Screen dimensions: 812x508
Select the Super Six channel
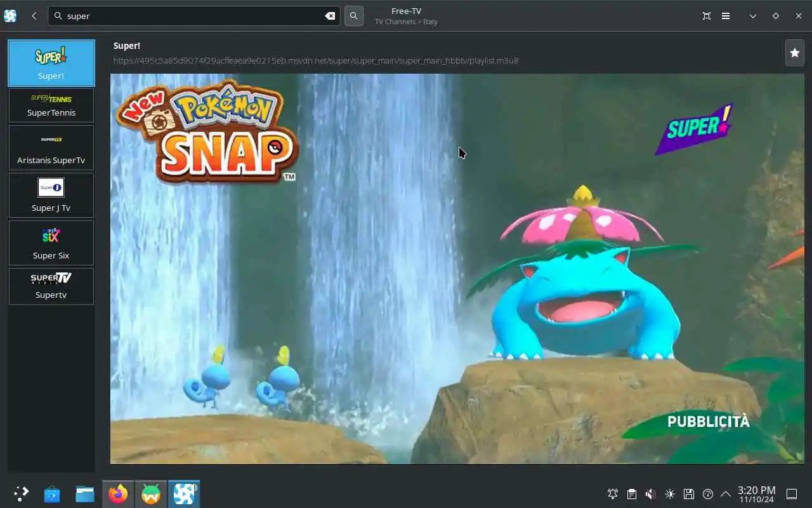click(x=51, y=243)
